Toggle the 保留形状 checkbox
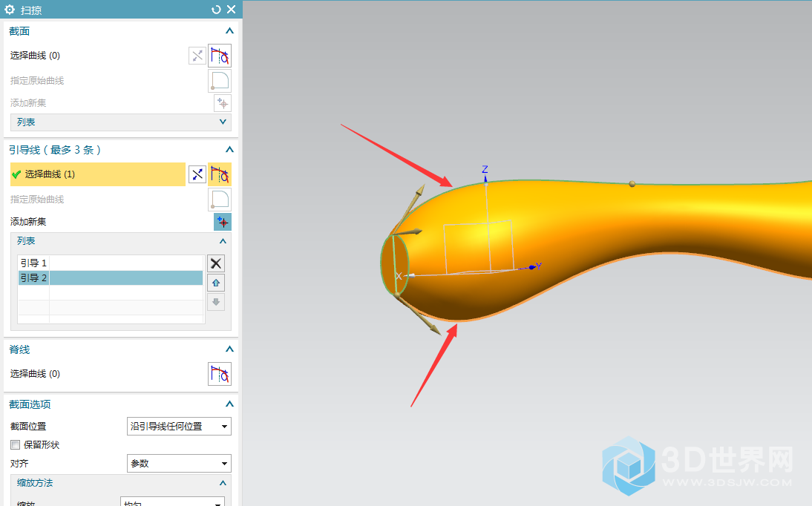This screenshot has width=812, height=506. [16, 444]
